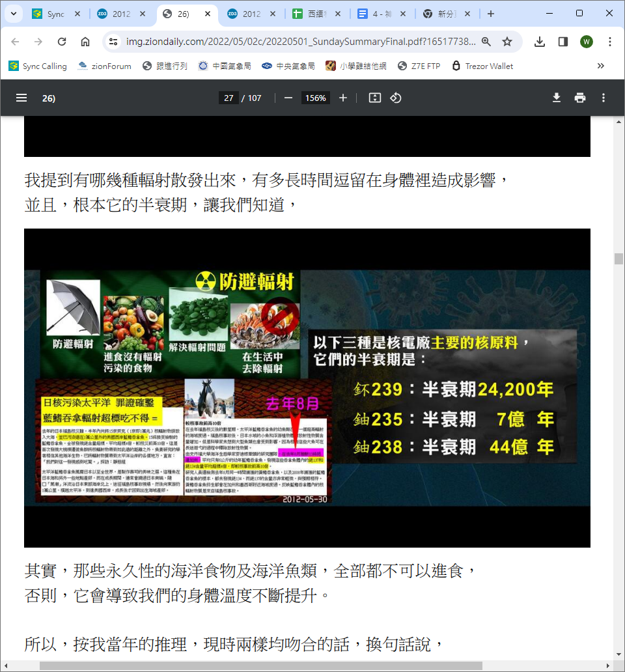Close the active 26) tab
The width and height of the screenshot is (625, 672).
pyautogui.click(x=208, y=14)
